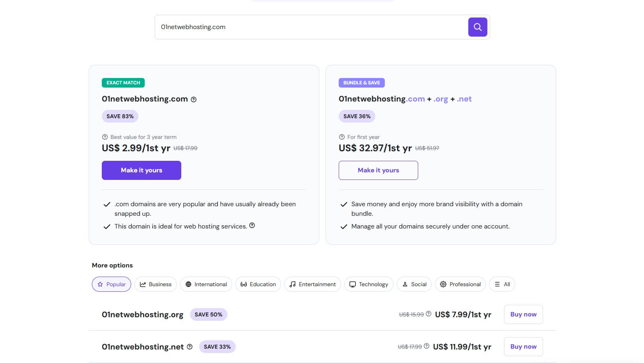Click help icon beside US$ 17.99 .net price
Viewport: 644px width, 363px height.
pos(427,346)
